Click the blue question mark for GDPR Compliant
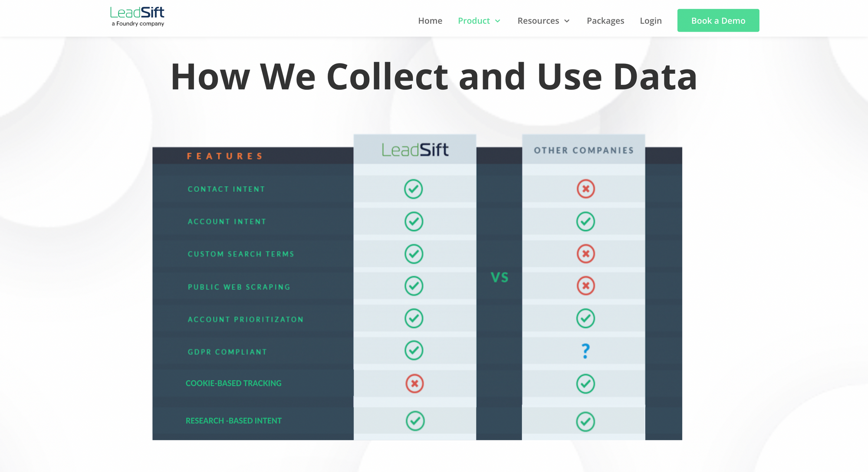 coord(586,351)
